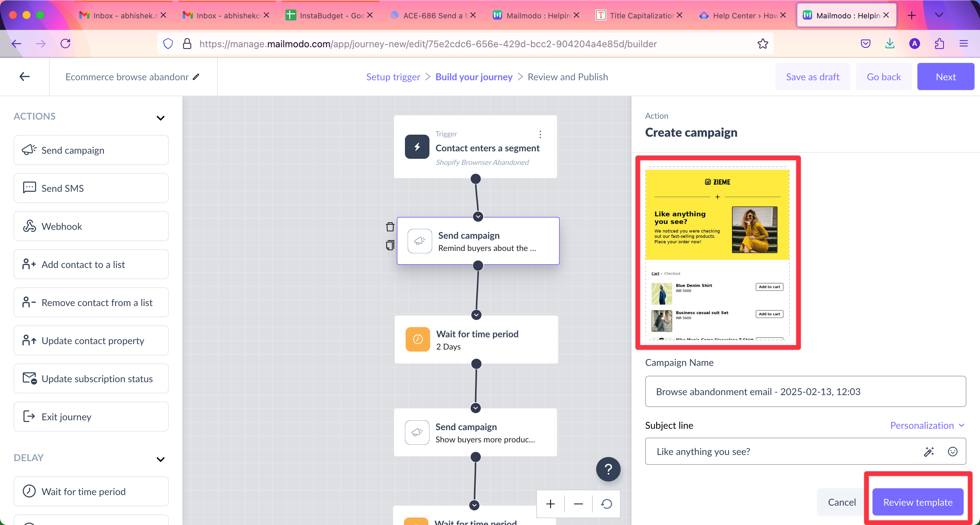Open the Trigger node three-dot menu
Screen dimensions: 980x525
pos(540,134)
